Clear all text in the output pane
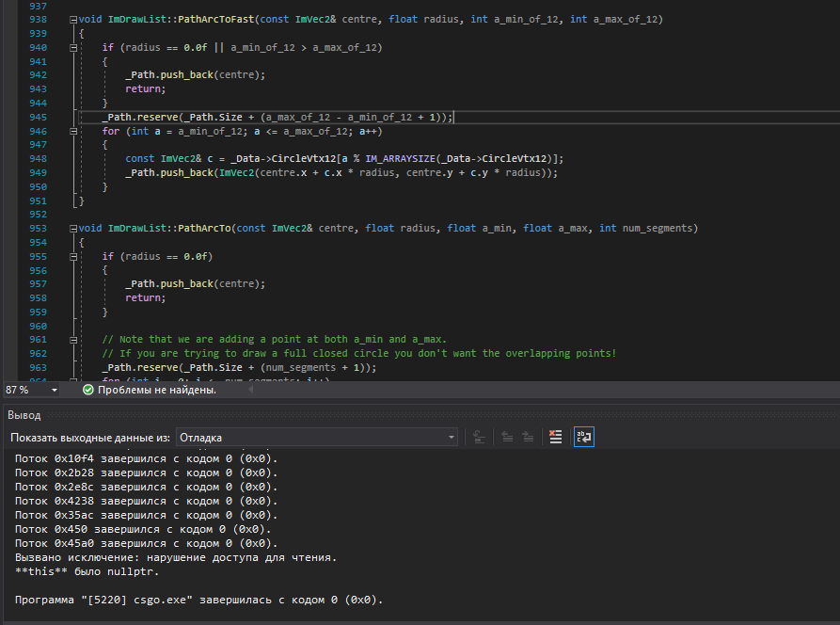The image size is (840, 625). pos(556,437)
